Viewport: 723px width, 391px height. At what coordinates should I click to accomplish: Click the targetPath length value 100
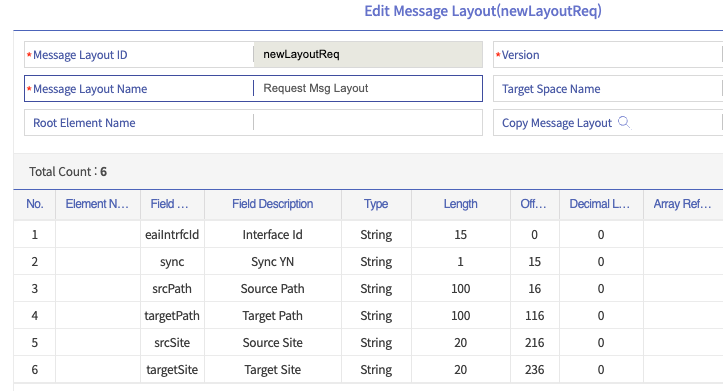(461, 316)
